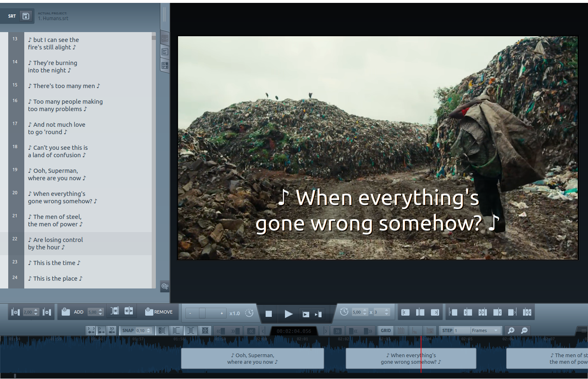Click the second icon of the six-icon timing group
This screenshot has width=588, height=379.
coord(468,312)
